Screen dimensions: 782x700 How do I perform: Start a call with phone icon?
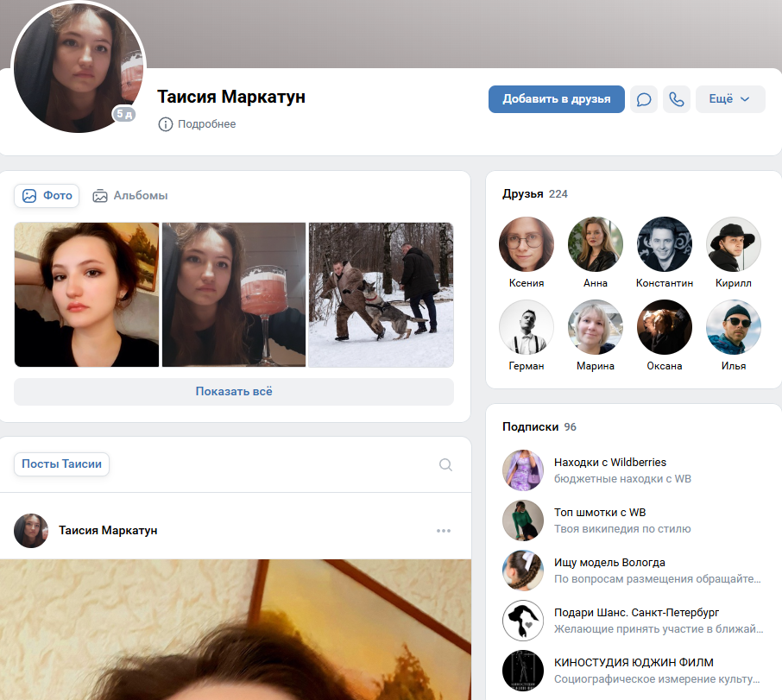(677, 99)
